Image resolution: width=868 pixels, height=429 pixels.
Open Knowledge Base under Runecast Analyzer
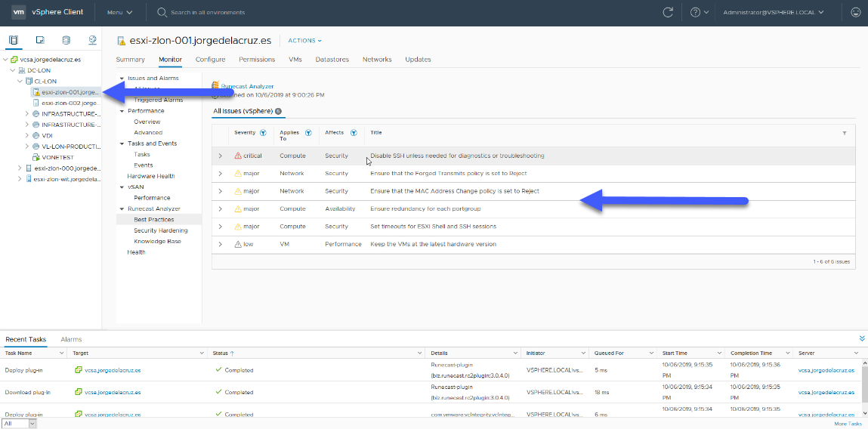point(157,242)
